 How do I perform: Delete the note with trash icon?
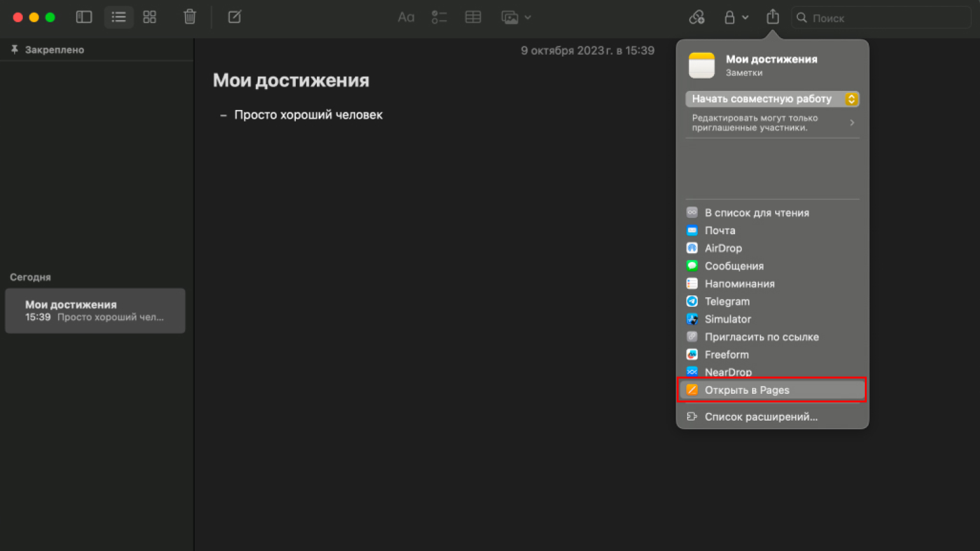[190, 17]
